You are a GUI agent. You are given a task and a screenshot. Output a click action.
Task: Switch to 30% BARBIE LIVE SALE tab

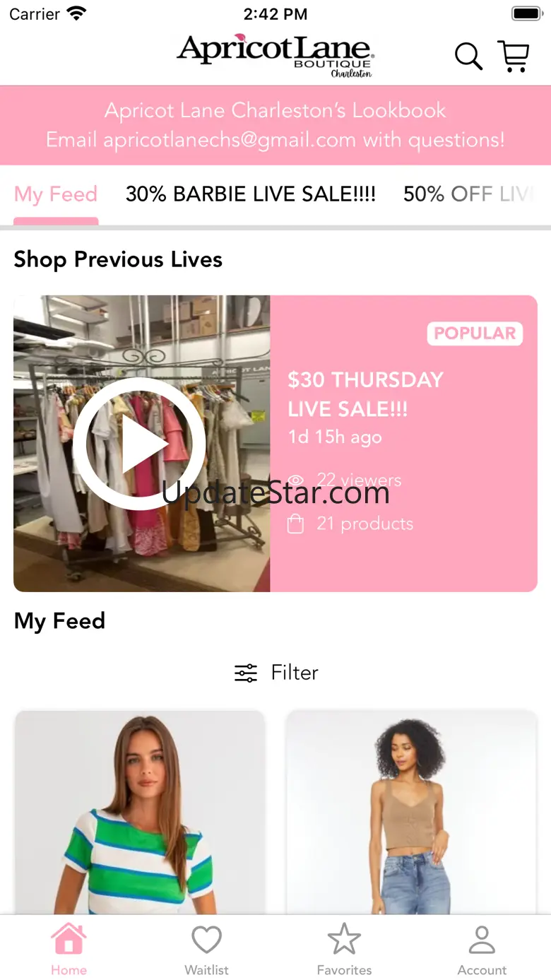(x=251, y=194)
